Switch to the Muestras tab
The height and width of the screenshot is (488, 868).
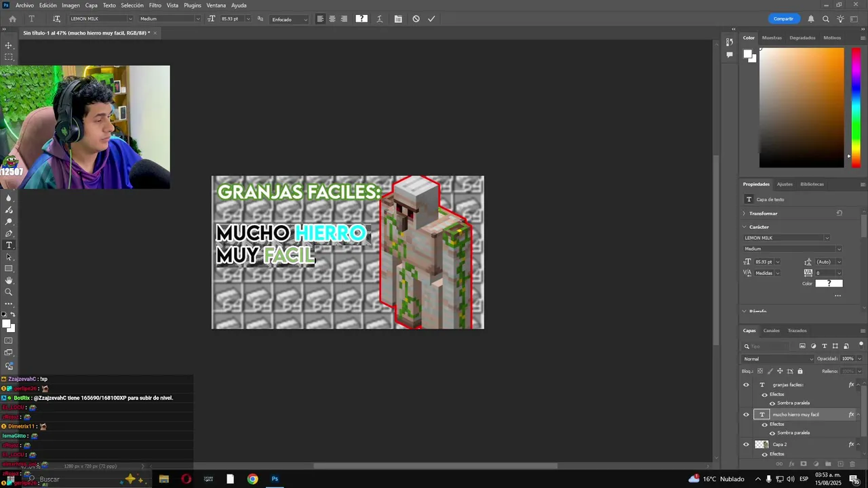coord(772,38)
